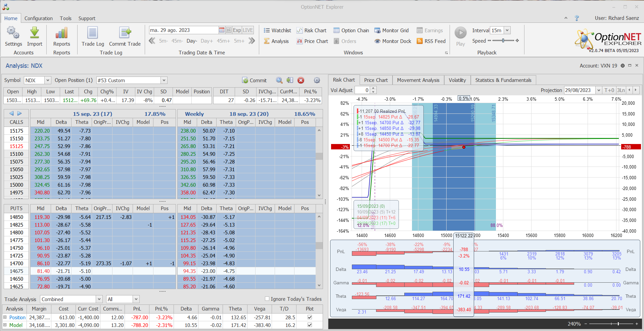The height and width of the screenshot is (331, 644).
Task: Click the Commit button
Action: (x=255, y=80)
